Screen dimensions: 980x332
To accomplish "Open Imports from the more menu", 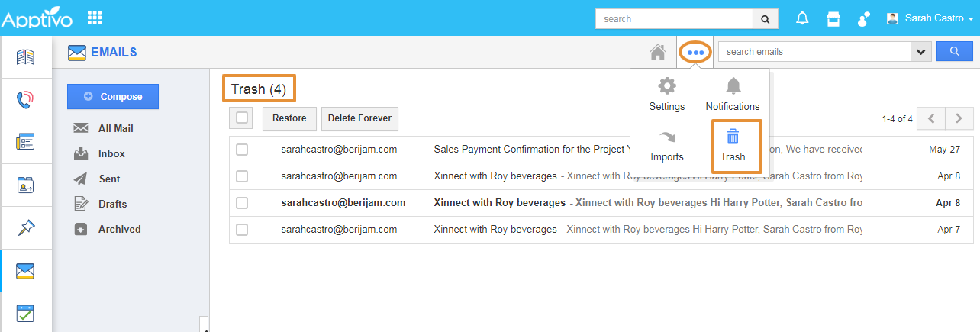I will point(667,146).
